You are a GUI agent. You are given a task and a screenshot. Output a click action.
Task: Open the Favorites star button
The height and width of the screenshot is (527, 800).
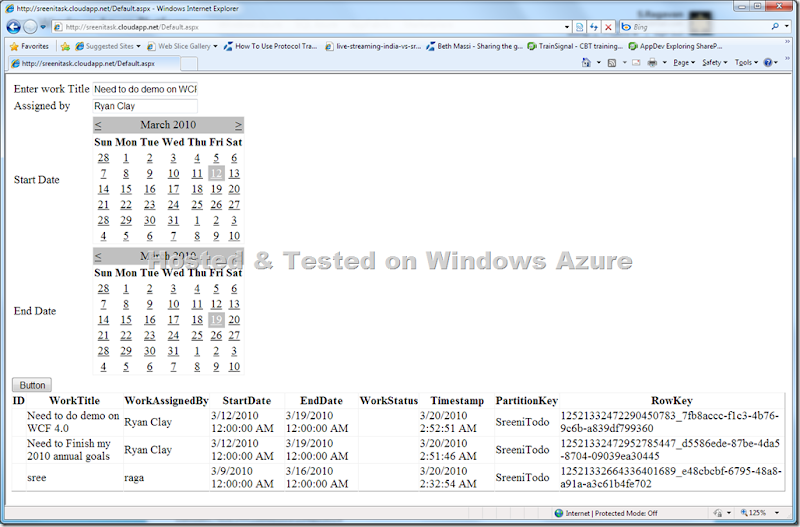pos(29,46)
